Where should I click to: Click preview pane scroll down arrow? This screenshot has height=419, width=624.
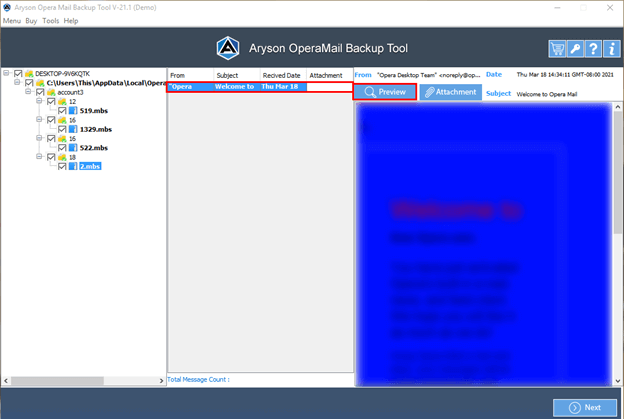[x=618, y=381]
